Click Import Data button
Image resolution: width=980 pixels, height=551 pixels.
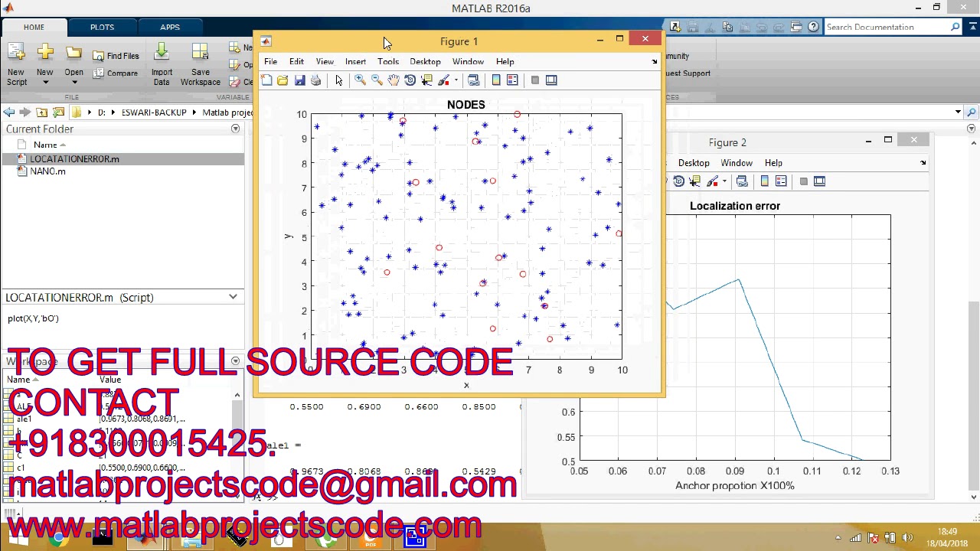tap(162, 64)
